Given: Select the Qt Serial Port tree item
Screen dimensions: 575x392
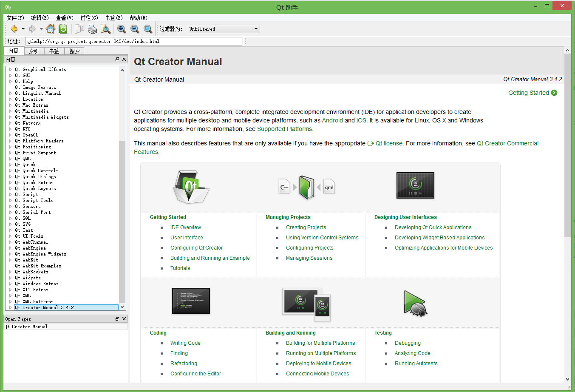Looking at the screenshot, I should [33, 212].
